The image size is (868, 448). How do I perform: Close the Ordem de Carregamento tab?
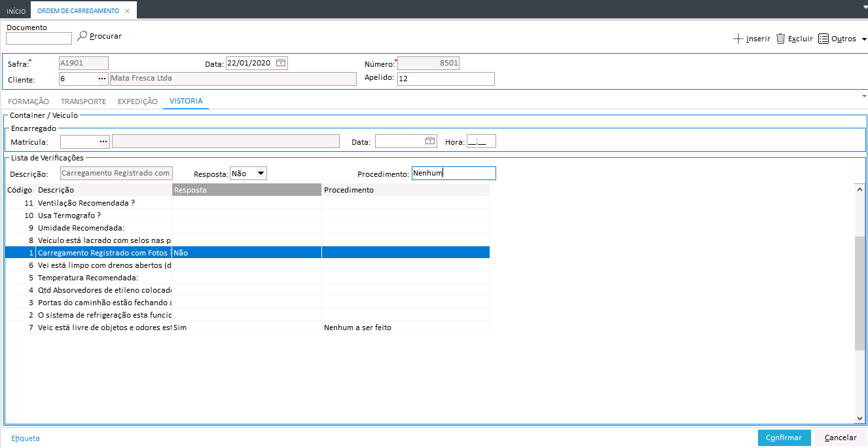pyautogui.click(x=127, y=11)
